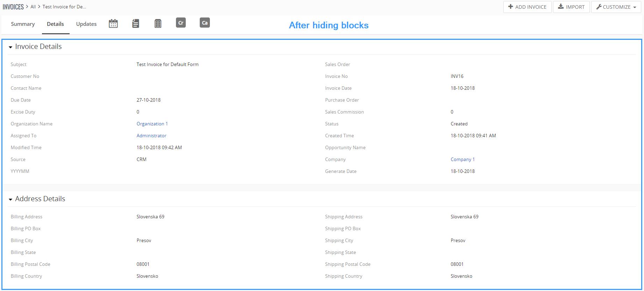Collapse the Address Details block

coord(10,199)
